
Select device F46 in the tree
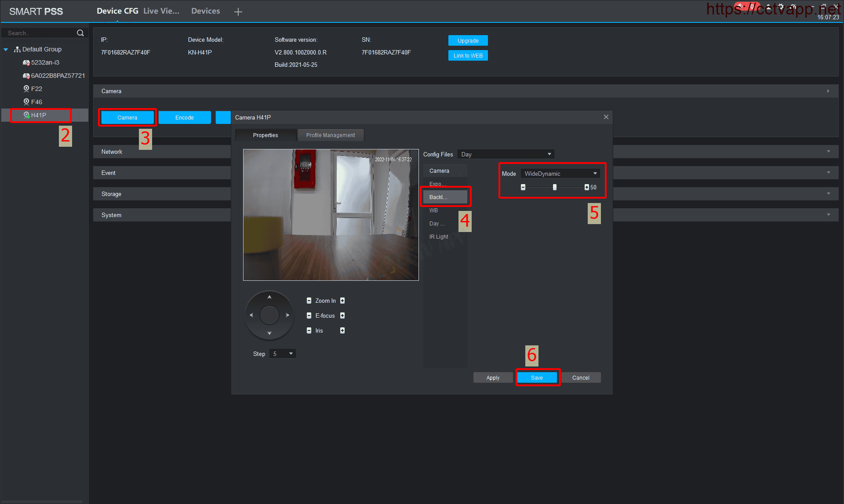tap(36, 102)
